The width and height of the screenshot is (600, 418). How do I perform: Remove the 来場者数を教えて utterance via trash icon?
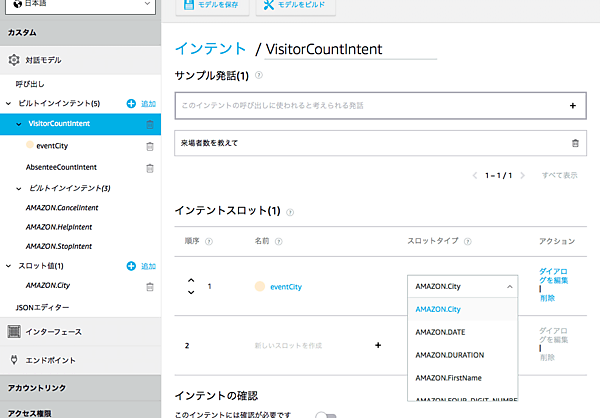(574, 143)
